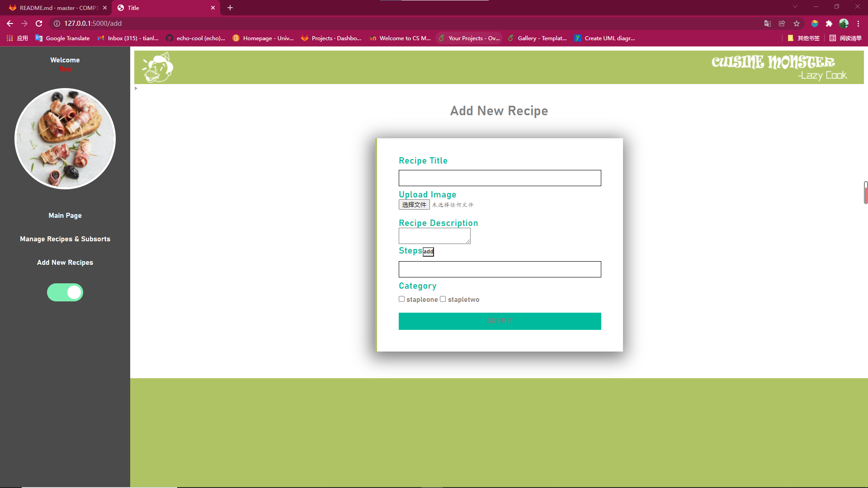Check the stapleone category checkbox

pyautogui.click(x=401, y=299)
